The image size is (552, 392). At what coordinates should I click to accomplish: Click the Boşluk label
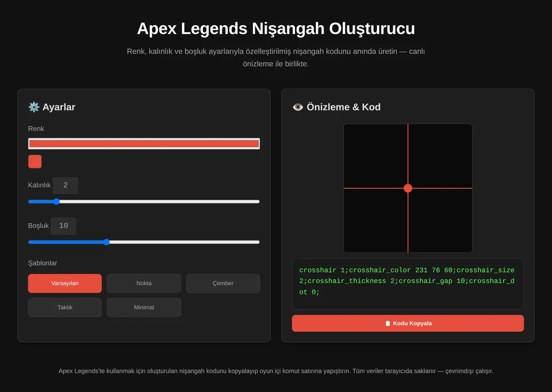39,226
